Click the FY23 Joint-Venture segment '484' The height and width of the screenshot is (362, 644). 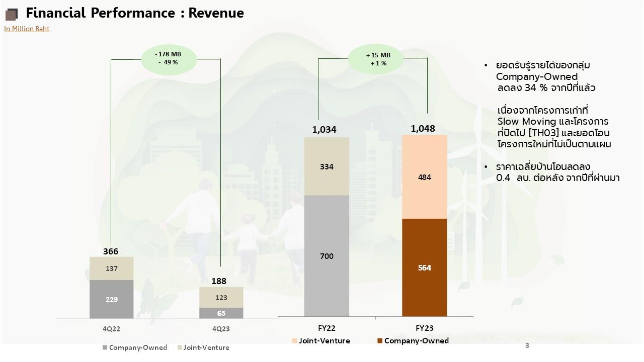(425, 177)
